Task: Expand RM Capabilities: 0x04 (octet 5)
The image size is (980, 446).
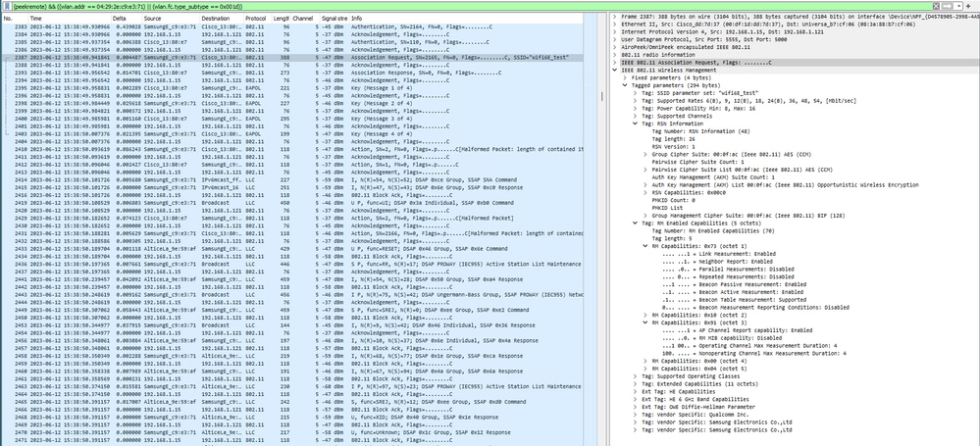Action: [x=645, y=369]
